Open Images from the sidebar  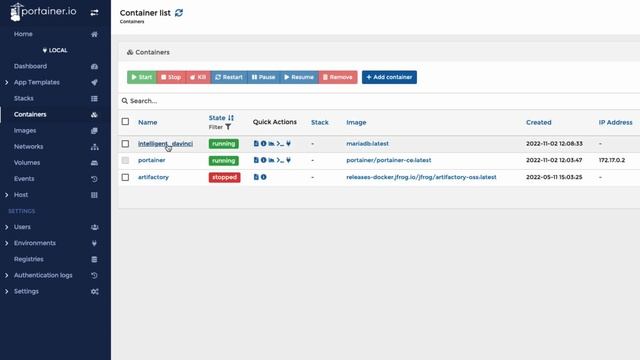(x=25, y=131)
